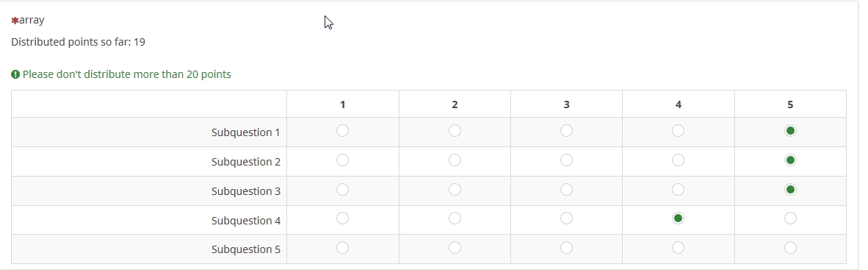This screenshot has width=868, height=270.
Task: Pick rating 2 for Subquestion 4
Action: pos(455,219)
